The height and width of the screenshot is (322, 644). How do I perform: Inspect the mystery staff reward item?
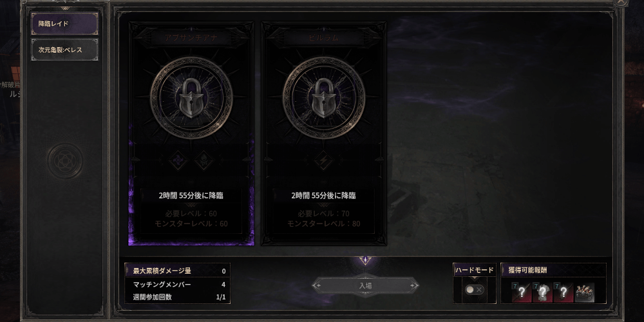tap(563, 292)
